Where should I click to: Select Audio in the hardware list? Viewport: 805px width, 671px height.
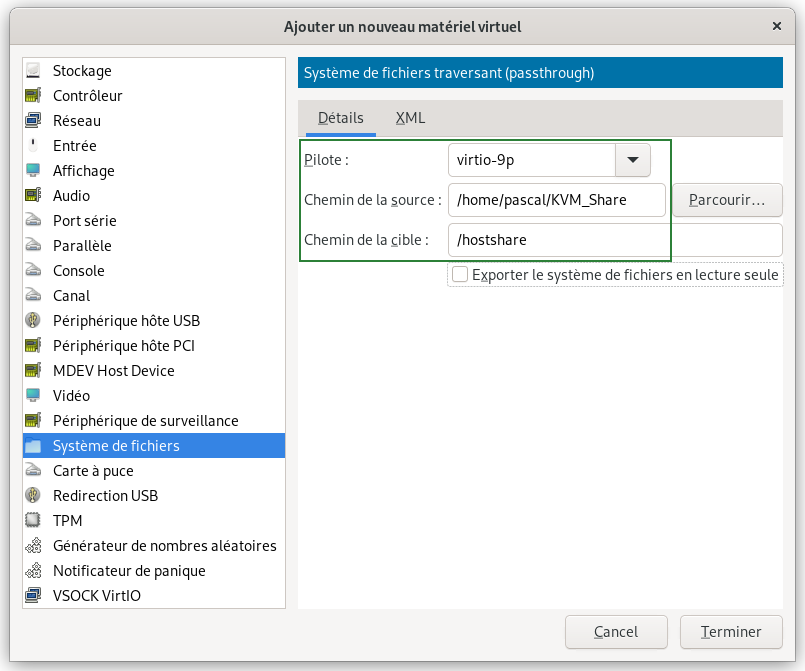click(x=154, y=196)
